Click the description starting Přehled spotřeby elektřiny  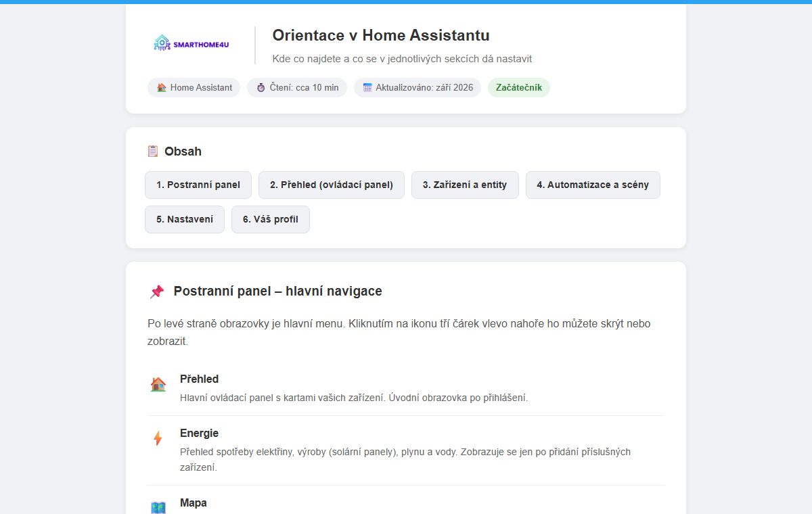click(x=405, y=459)
